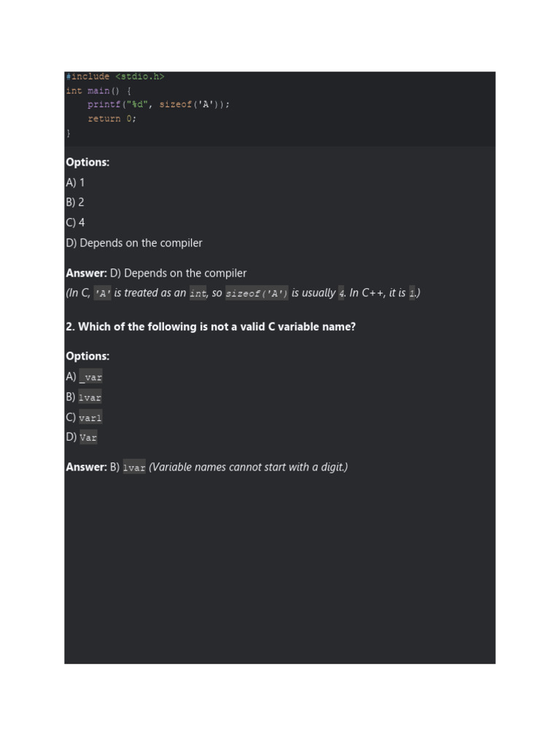Click the #include <stdio.h> code line
560x747 pixels.
(x=114, y=77)
